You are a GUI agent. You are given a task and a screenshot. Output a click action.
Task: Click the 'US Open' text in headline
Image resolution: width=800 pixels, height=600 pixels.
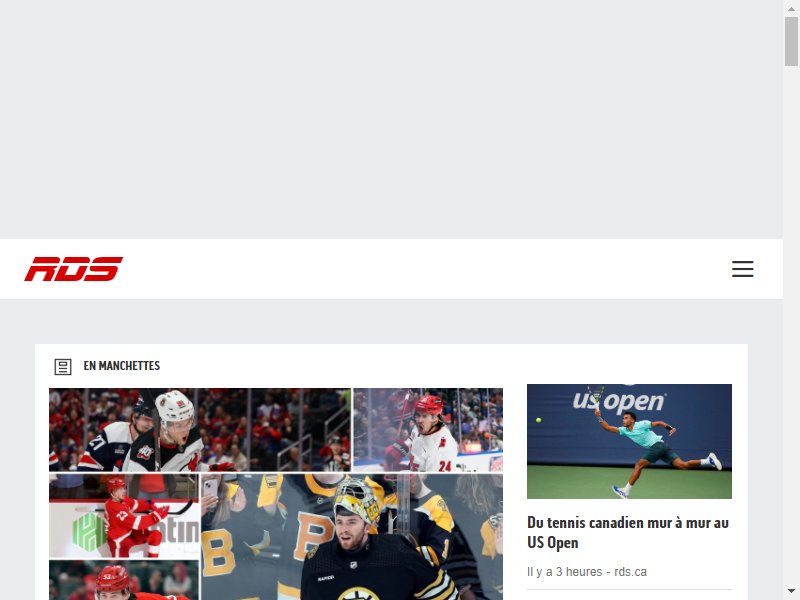point(553,542)
